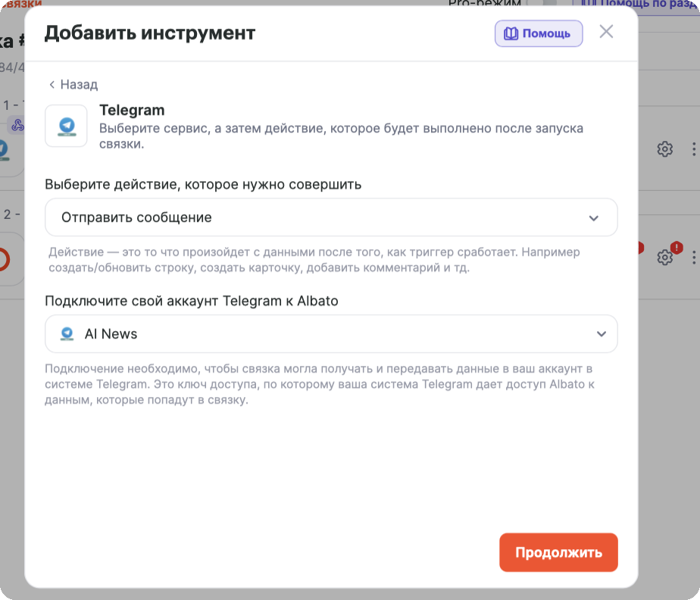Open three-dot menu of first background step
Screen dimensions: 700x600
tap(694, 149)
